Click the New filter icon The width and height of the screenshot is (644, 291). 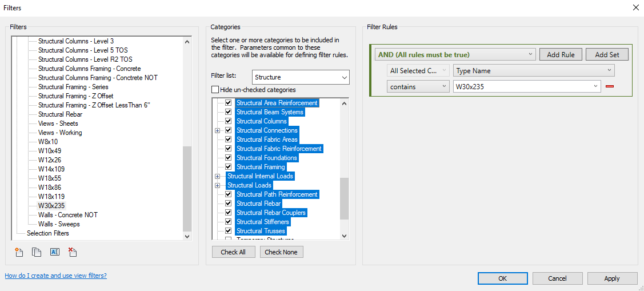coord(19,252)
